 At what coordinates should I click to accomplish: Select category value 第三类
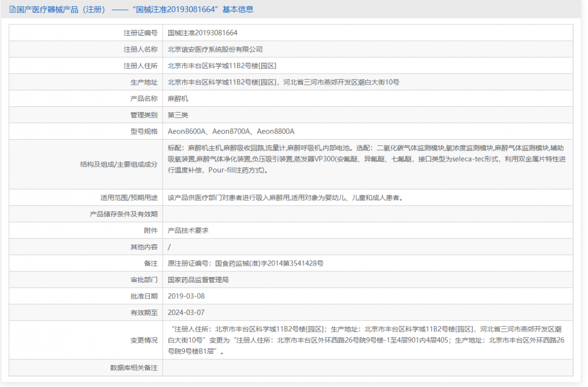(x=178, y=115)
